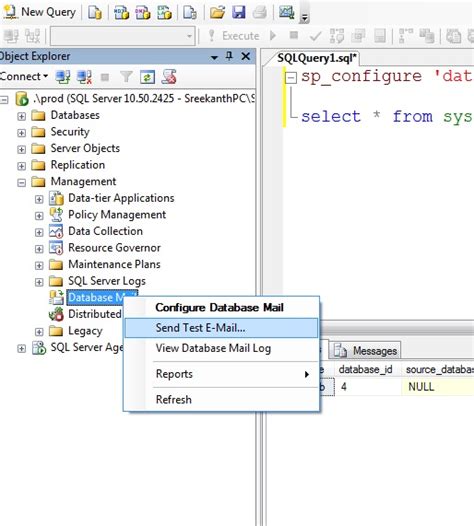Image resolution: width=474 pixels, height=526 pixels.
Task: Expand the Server Objects folder
Action: coord(21,149)
